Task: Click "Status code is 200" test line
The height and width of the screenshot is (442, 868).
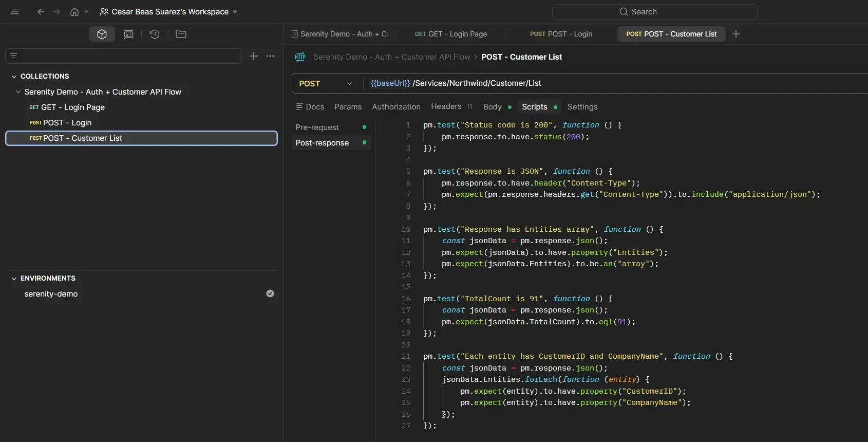Action: [522, 125]
